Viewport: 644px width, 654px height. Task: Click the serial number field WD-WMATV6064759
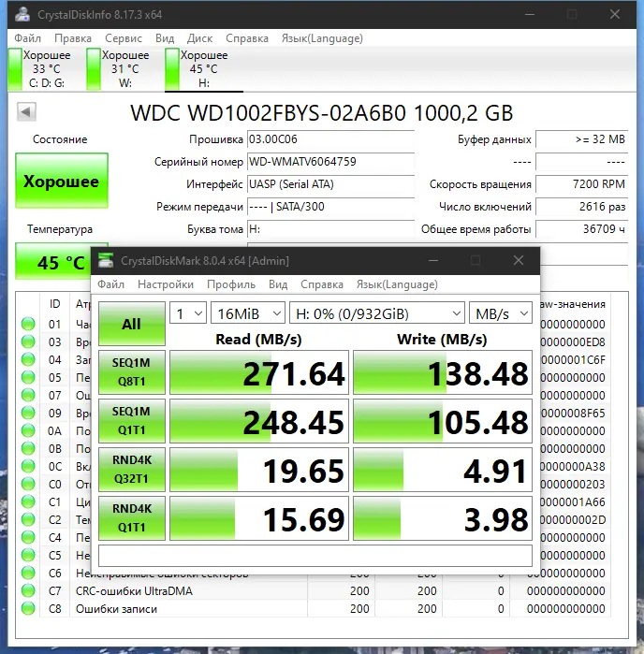(x=330, y=162)
